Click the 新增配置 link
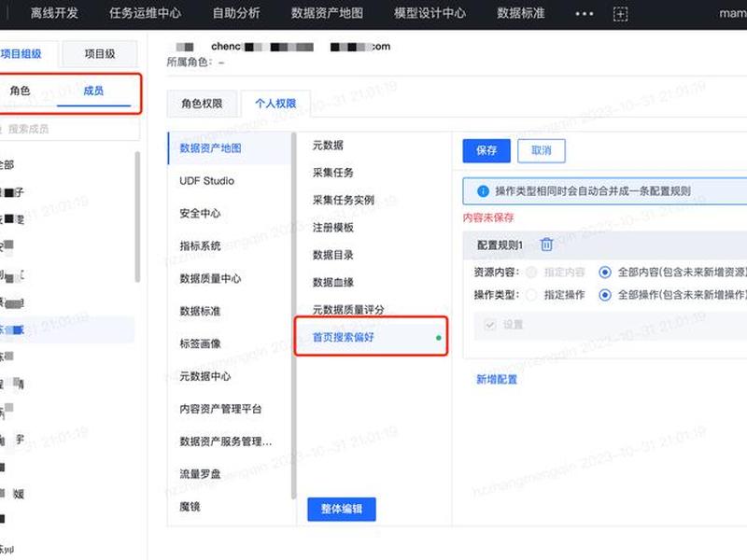The image size is (747, 560). [x=497, y=380]
